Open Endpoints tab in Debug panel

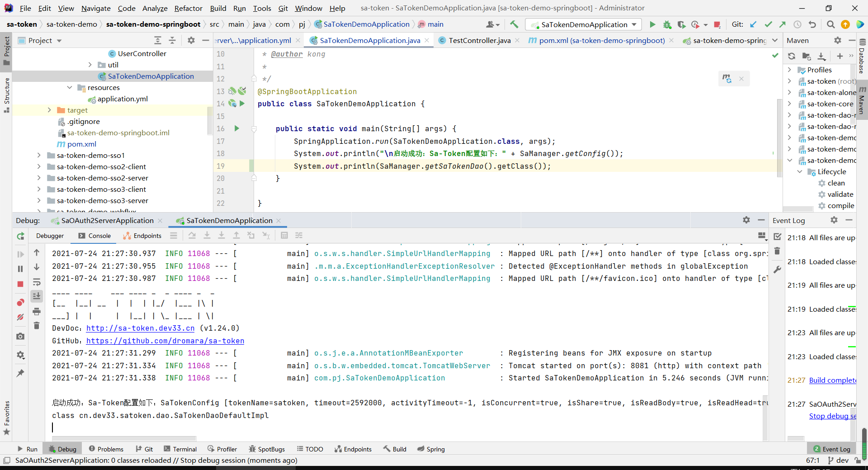click(142, 236)
